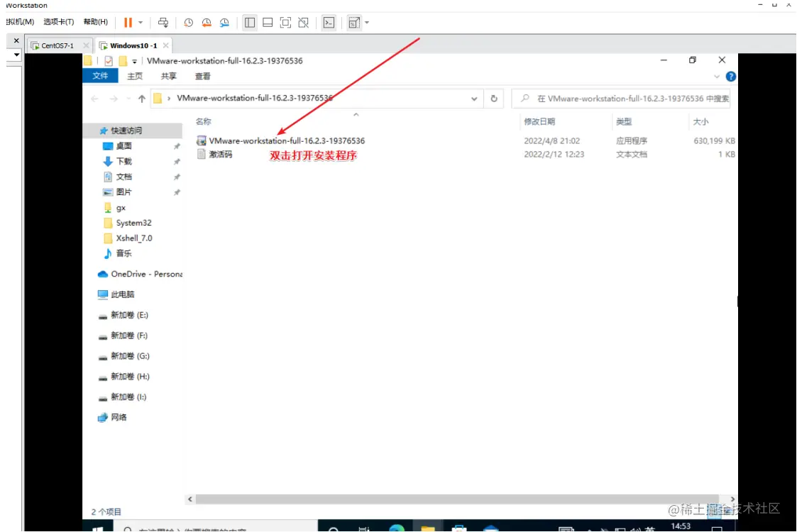Sort files by the 大小 column
This screenshot has height=532, width=797.
pyautogui.click(x=700, y=121)
